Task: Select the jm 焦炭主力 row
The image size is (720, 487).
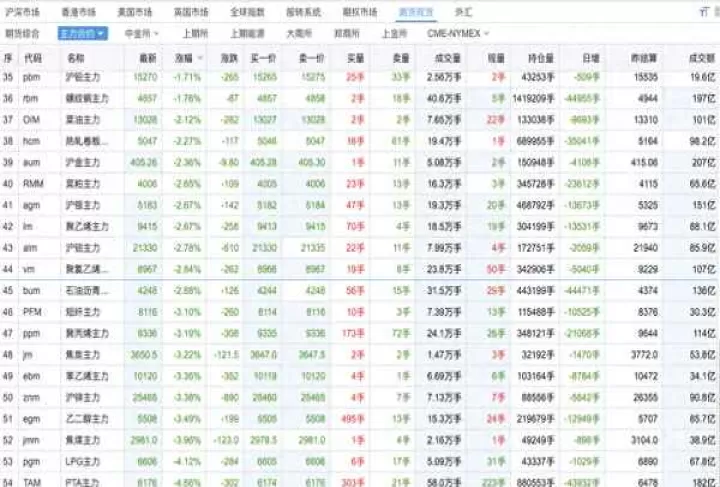Action: 360,355
